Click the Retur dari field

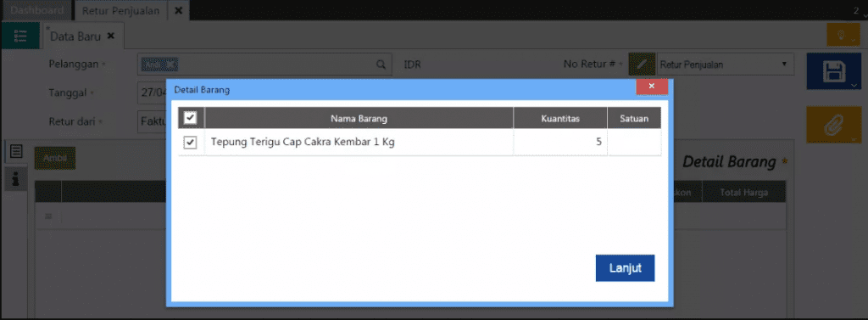coord(153,121)
